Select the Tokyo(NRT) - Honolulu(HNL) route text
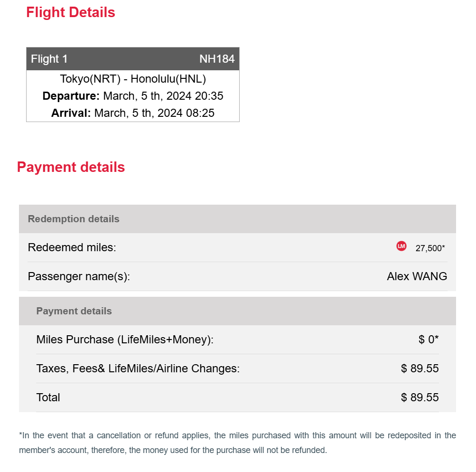Viewport: 476px width, 472px height. [x=133, y=79]
